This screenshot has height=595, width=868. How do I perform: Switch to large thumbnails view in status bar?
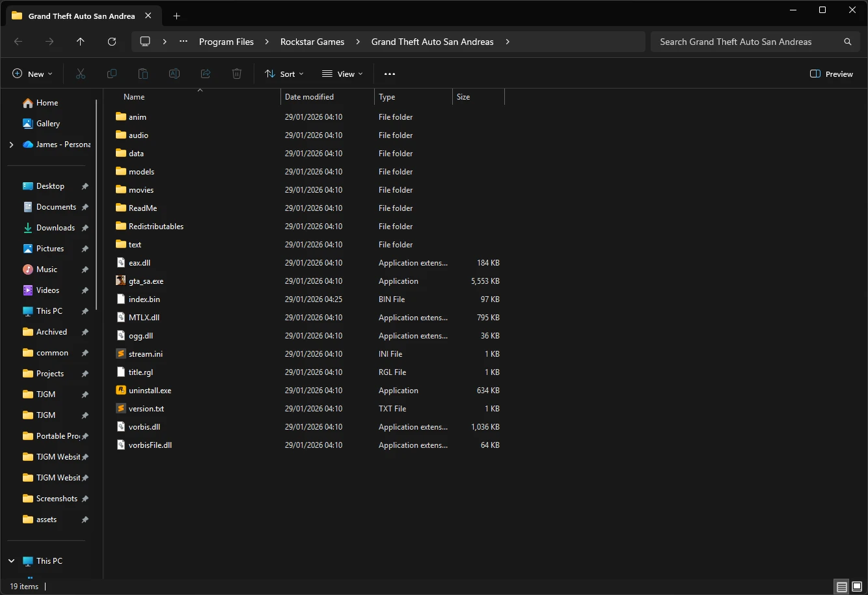856,587
